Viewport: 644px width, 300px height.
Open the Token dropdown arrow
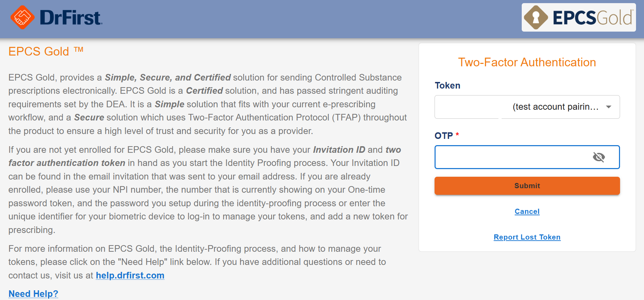click(x=609, y=107)
